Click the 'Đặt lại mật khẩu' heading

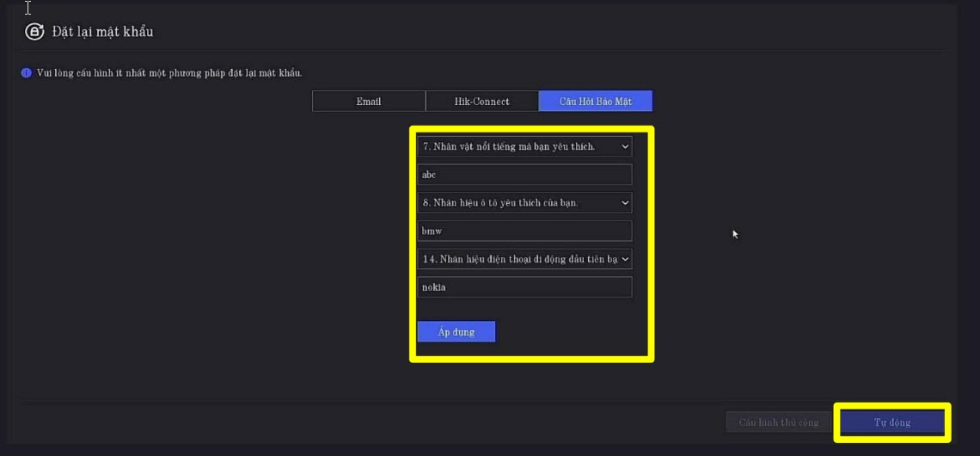[102, 32]
